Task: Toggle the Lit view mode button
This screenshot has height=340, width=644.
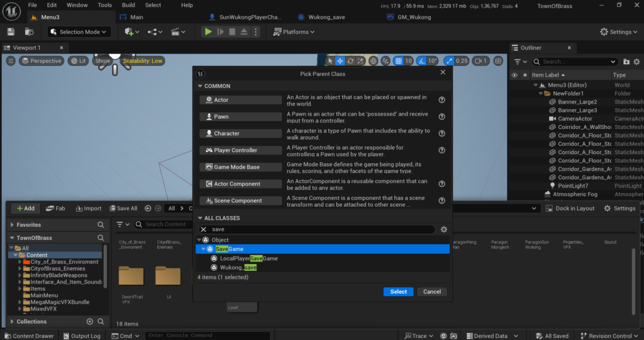Action: click(x=79, y=61)
